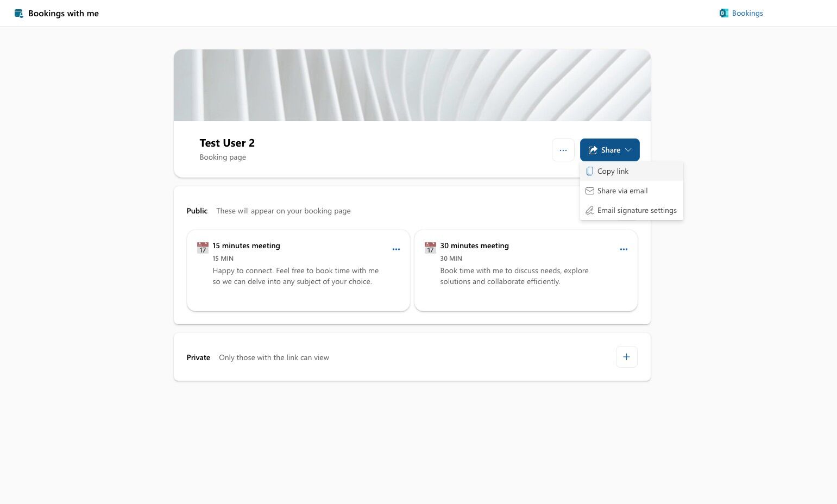The height and width of the screenshot is (504, 837).
Task: Open Email signature settings menu entry
Action: click(x=637, y=211)
